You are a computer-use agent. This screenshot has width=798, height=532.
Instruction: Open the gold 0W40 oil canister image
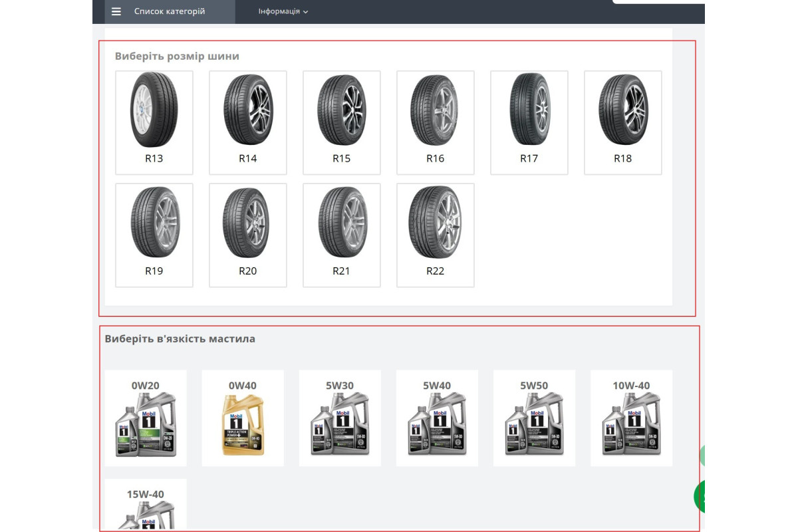[243, 426]
